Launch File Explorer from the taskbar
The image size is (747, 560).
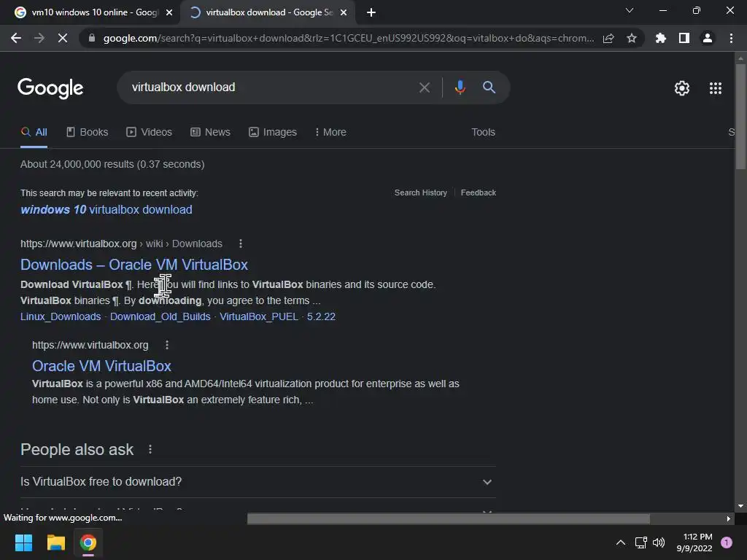tap(55, 542)
